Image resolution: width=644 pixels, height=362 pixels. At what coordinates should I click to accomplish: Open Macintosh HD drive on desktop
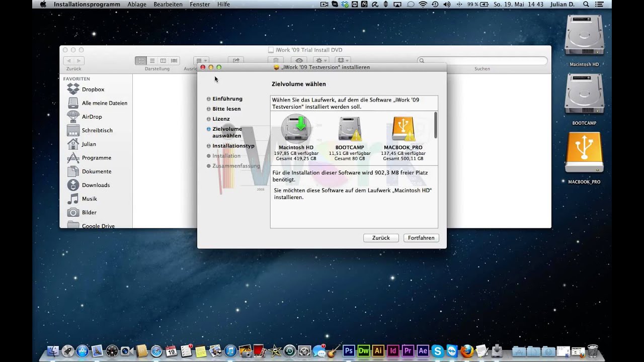(x=584, y=40)
